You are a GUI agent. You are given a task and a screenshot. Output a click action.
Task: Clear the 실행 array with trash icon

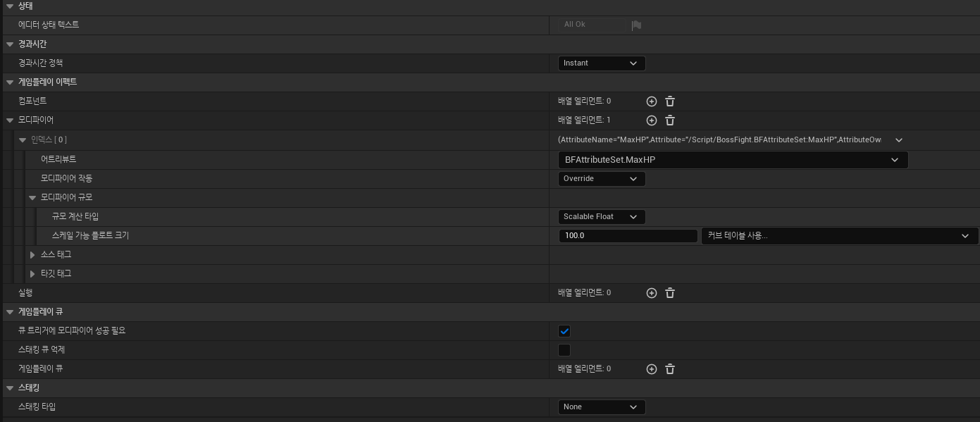click(x=670, y=293)
